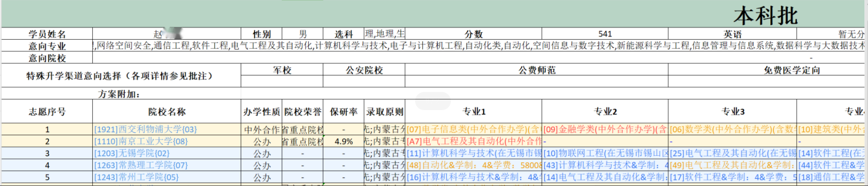Image resolution: width=868 pixels, height=186 pixels.
Task: Select the 院校名称 column header
Action: pyautogui.click(x=167, y=112)
